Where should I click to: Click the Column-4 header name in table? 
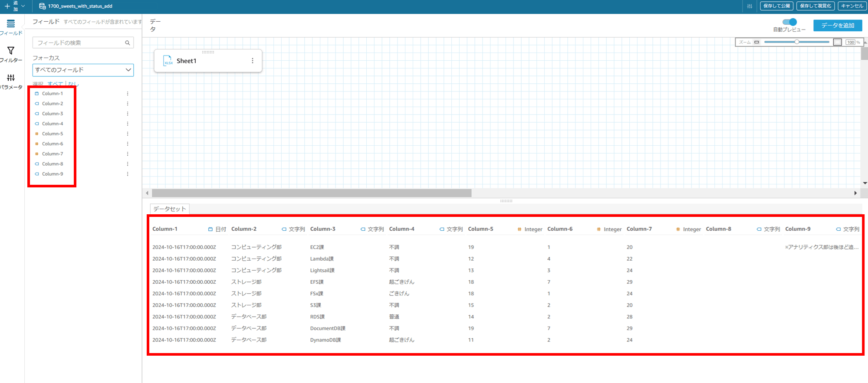(401, 229)
